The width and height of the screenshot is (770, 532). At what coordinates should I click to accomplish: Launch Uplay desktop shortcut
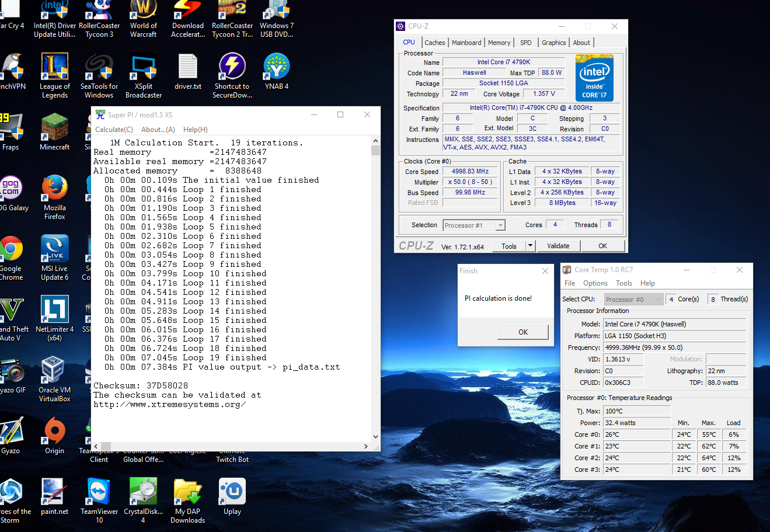coord(232,497)
